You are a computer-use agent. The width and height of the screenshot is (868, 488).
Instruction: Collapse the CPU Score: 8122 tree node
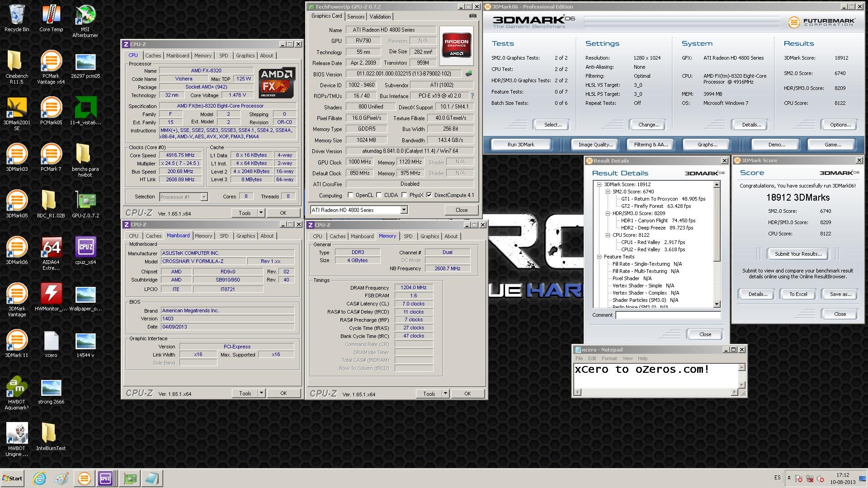(608, 235)
